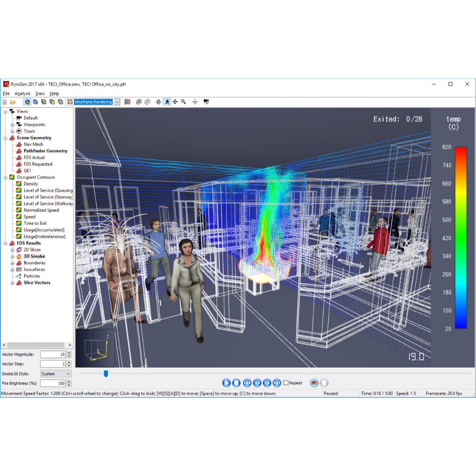Image resolution: width=476 pixels, height=476 pixels.
Task: Click the rewind (slower) playback button
Action: (257, 383)
